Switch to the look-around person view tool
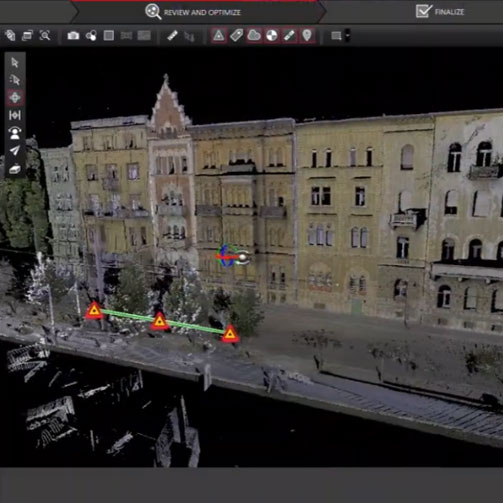 [x=15, y=133]
